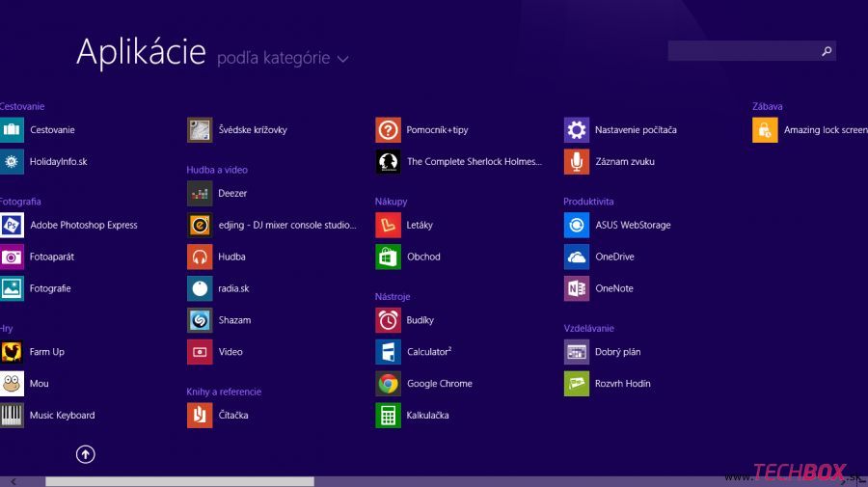This screenshot has width=868, height=487.
Task: Open ASUS WebStorage icon
Action: click(577, 226)
